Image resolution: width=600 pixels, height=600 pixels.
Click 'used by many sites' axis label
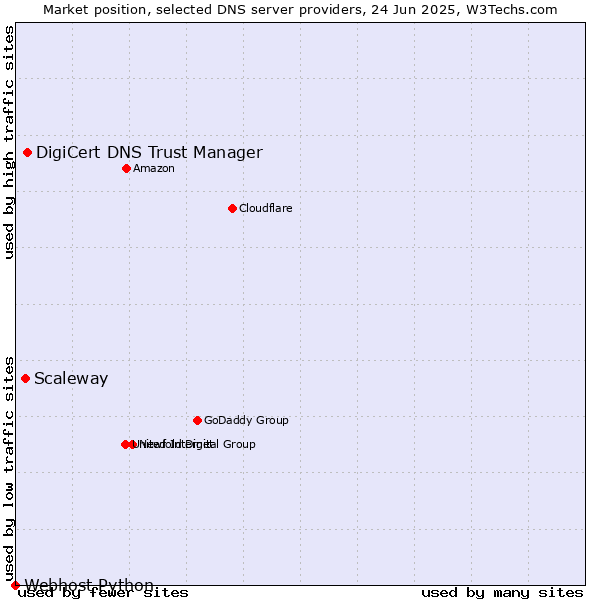point(502,593)
